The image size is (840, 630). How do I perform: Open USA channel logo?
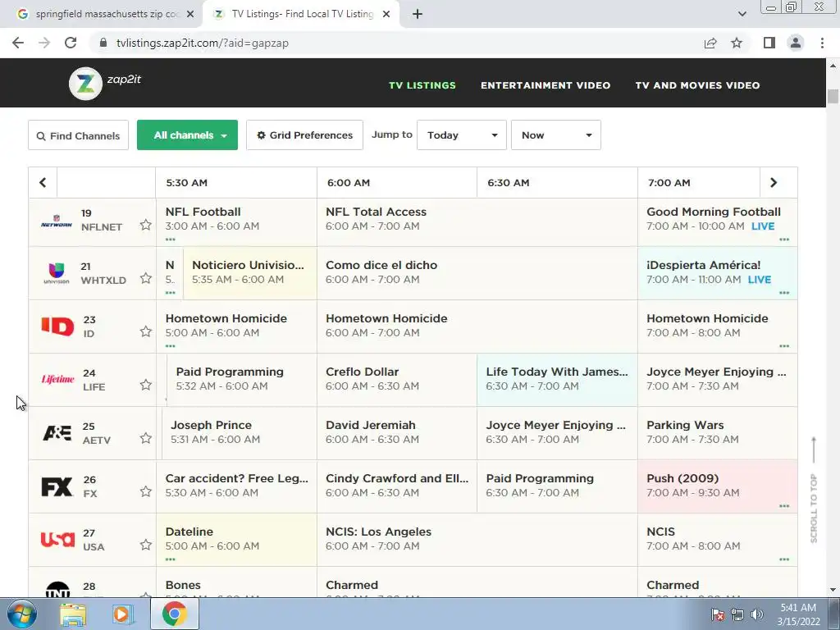(x=57, y=539)
